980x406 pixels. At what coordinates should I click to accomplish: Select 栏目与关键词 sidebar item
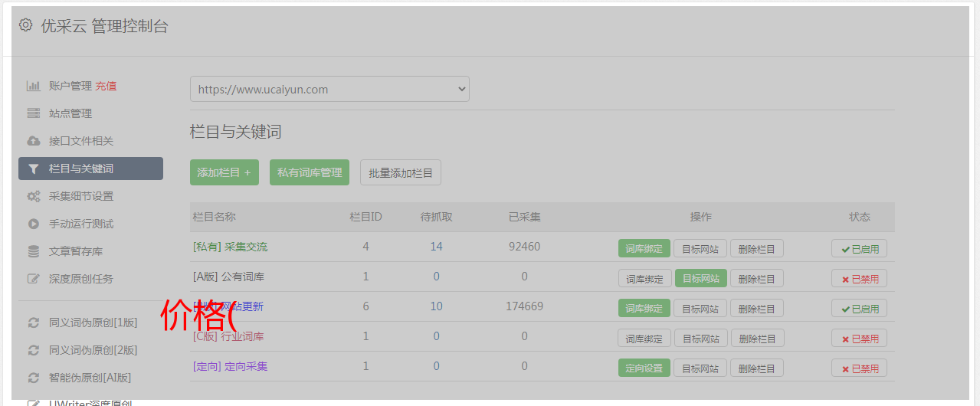pyautogui.click(x=90, y=169)
